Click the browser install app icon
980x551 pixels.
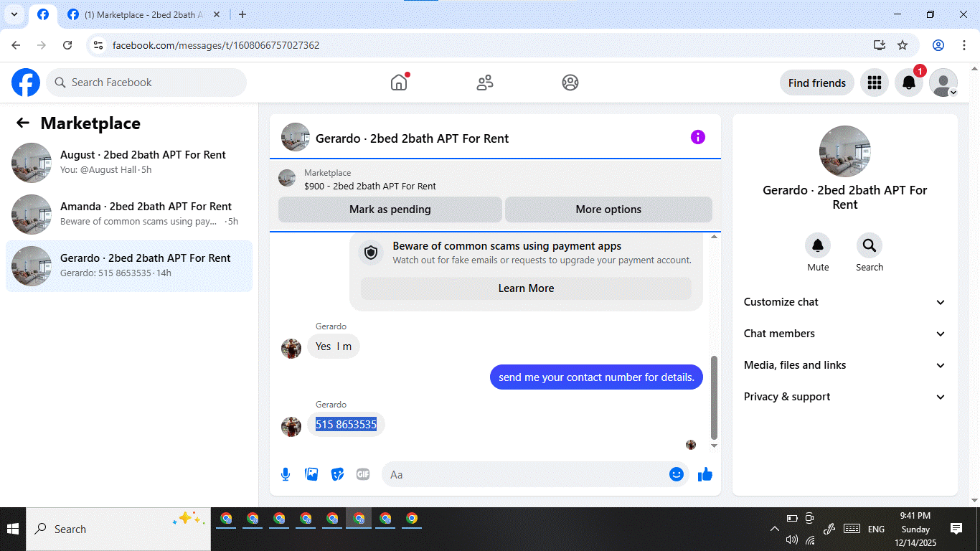879,45
